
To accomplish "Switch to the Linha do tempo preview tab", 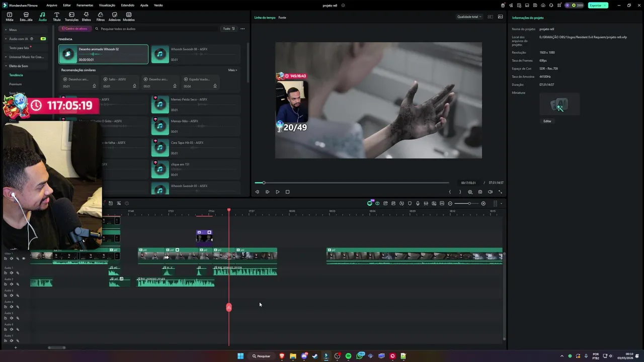I will [x=265, y=18].
